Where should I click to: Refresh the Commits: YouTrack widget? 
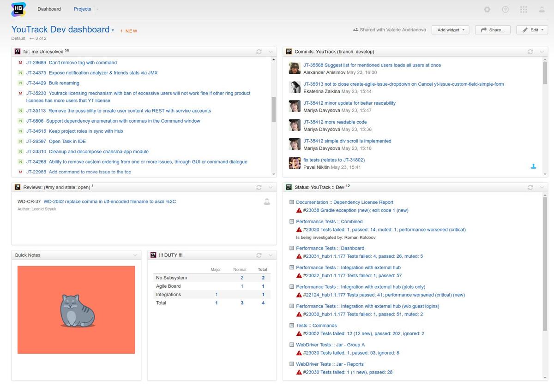[530, 52]
